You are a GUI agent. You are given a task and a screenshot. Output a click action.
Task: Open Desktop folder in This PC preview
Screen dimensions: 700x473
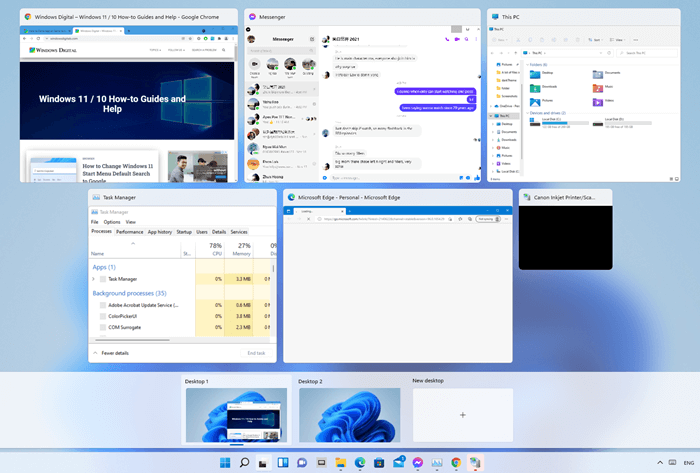[542, 75]
